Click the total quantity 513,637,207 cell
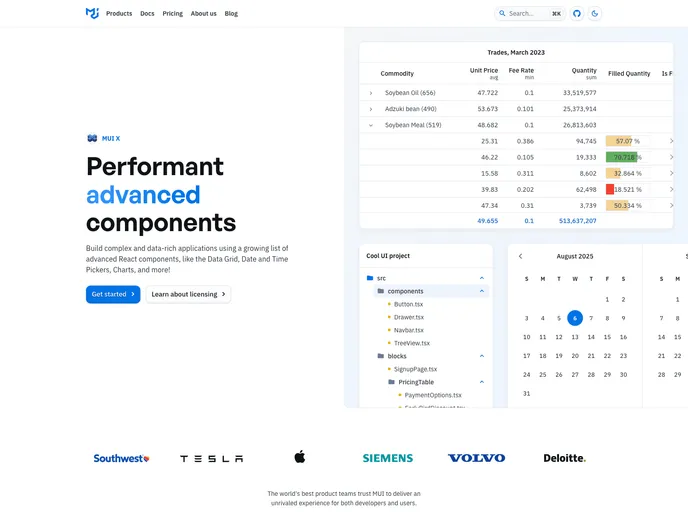The width and height of the screenshot is (688, 512). (x=577, y=221)
